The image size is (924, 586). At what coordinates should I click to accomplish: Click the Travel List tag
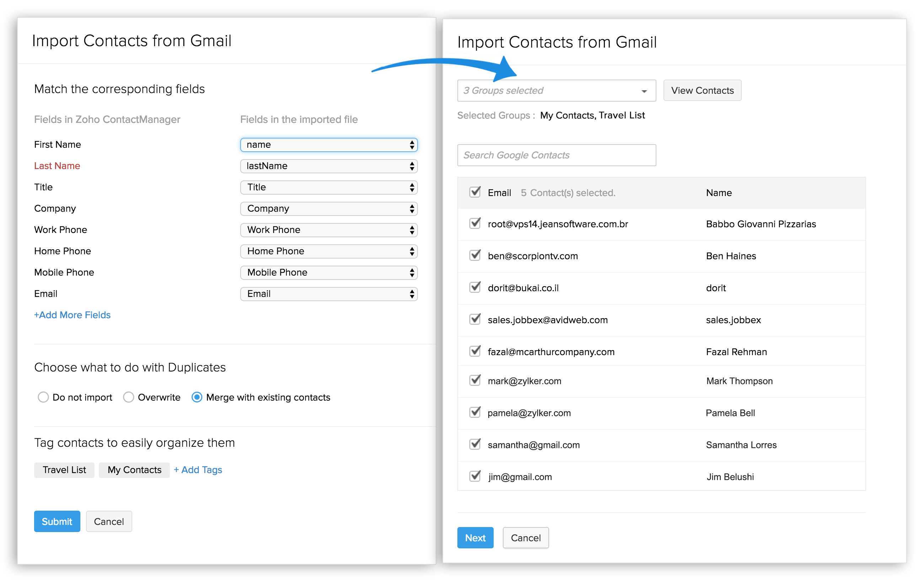(64, 470)
